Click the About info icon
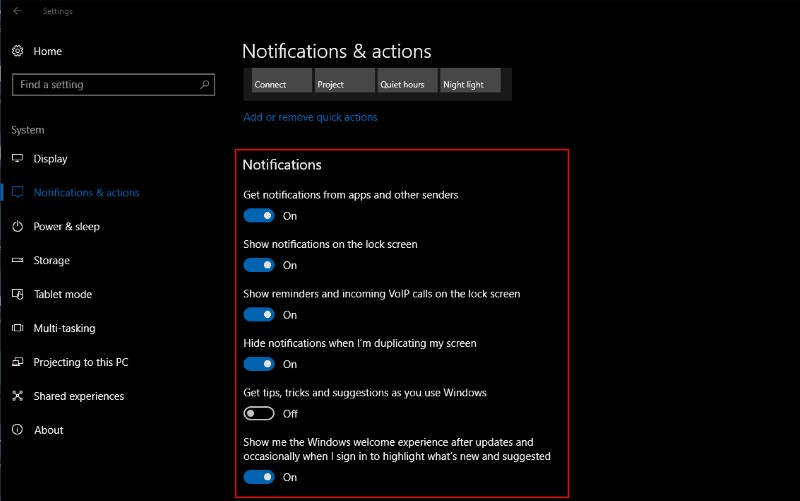 (x=17, y=430)
